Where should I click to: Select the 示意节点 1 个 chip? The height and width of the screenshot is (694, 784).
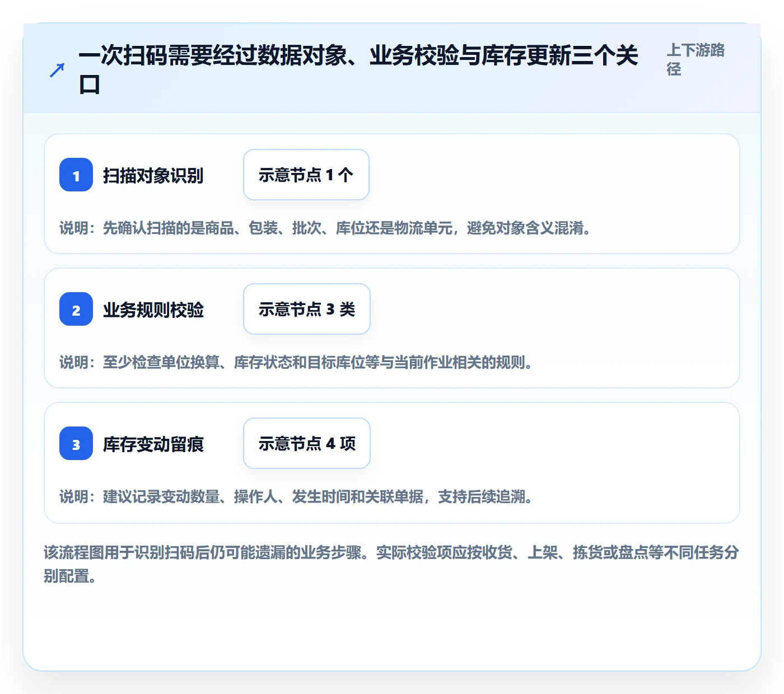click(306, 175)
